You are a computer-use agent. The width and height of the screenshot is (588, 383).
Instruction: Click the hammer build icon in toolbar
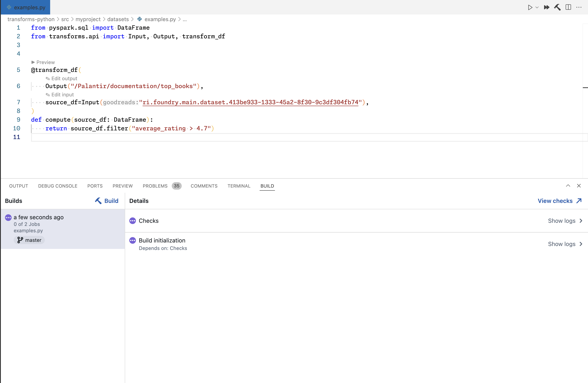[x=557, y=7]
